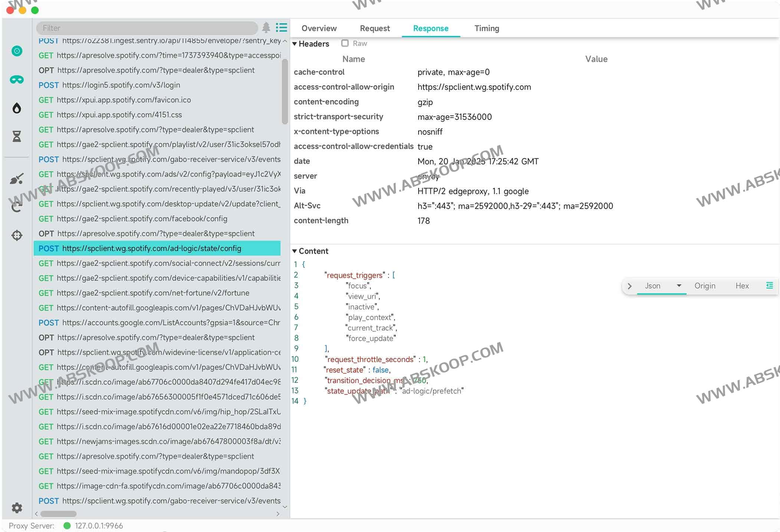
Task: Click the water drop icon in sidebar
Action: click(17, 108)
